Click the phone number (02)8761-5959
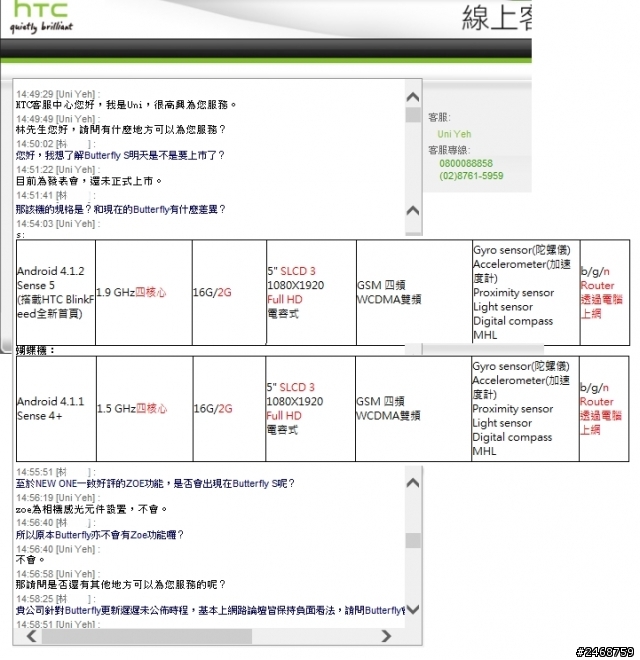The width and height of the screenshot is (640, 660). click(x=471, y=176)
